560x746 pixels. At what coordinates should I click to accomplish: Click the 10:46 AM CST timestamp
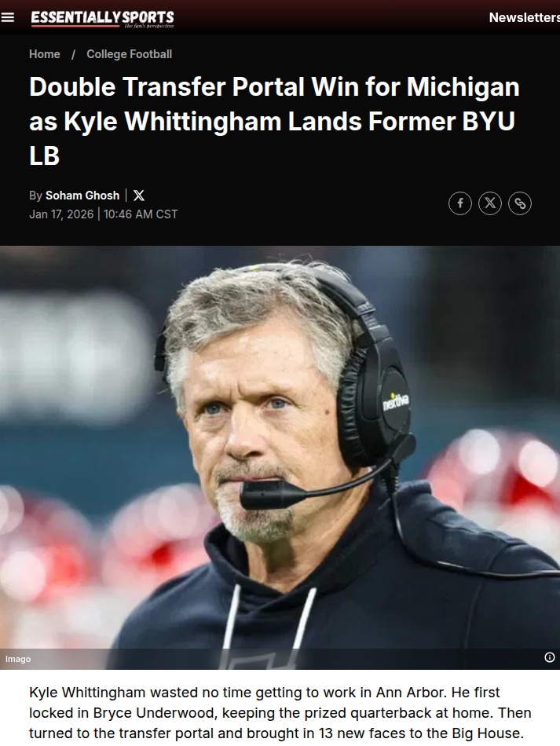pos(141,214)
